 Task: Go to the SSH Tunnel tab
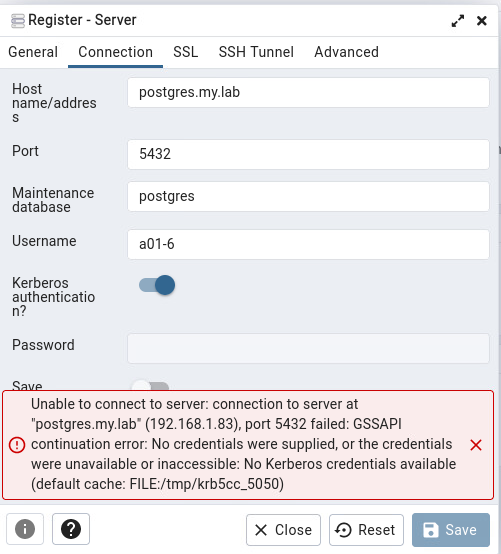(x=256, y=52)
